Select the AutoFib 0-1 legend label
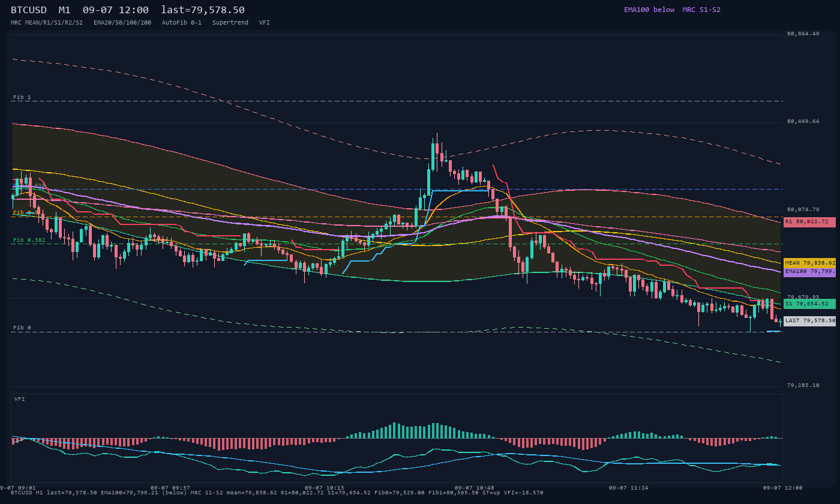Viewport: 840px width, 504px height. click(x=182, y=23)
